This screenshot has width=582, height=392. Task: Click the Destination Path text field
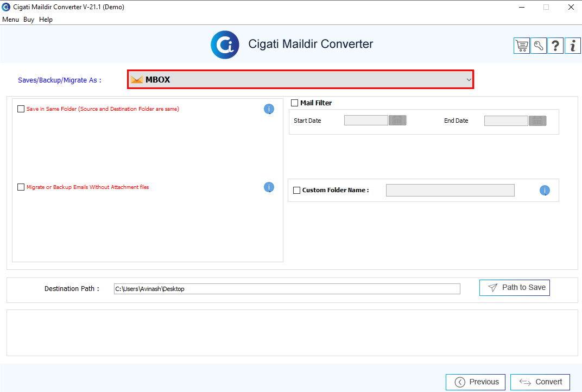[x=287, y=289]
